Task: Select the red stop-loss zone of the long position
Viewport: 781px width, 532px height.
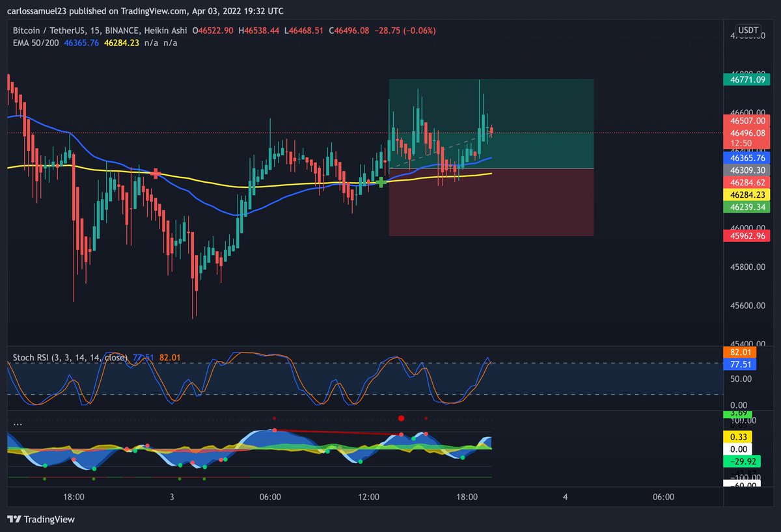Action: point(491,202)
